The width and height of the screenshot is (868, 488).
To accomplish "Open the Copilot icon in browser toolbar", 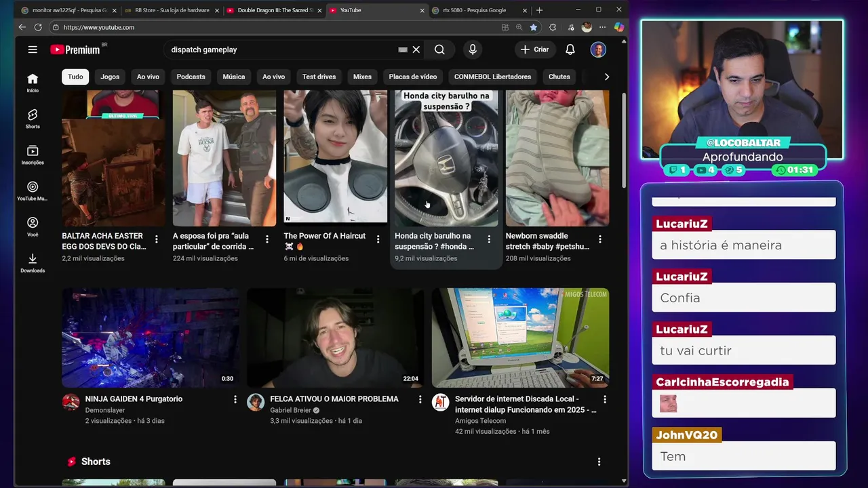I will coord(618,27).
